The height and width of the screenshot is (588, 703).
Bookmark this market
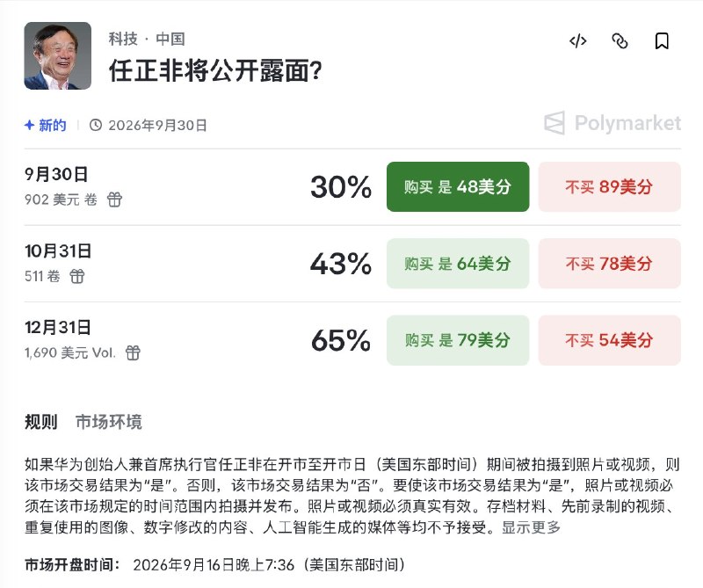coord(662,41)
